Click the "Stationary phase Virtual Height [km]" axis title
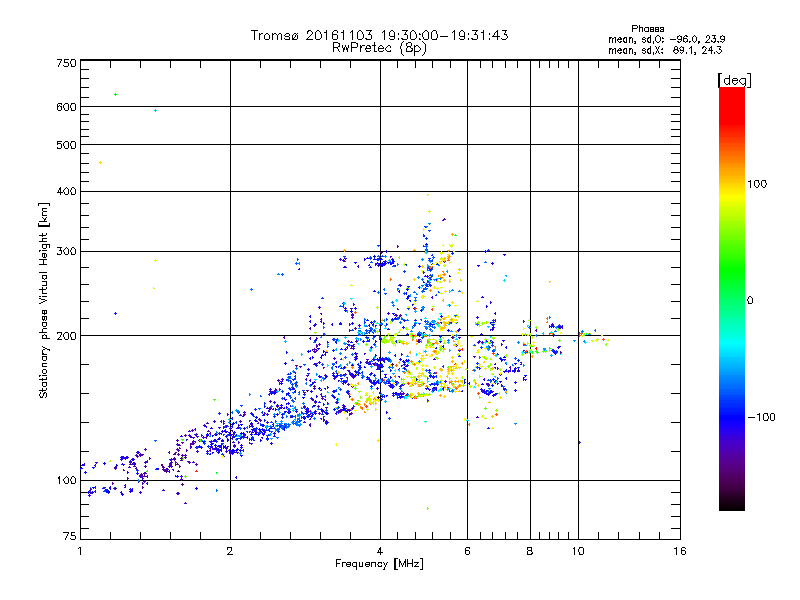The image size is (800, 600). point(44,300)
